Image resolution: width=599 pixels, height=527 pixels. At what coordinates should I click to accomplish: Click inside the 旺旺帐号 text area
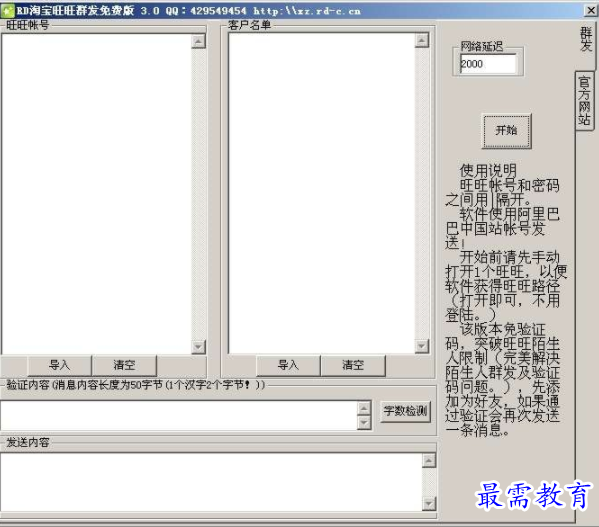click(97, 194)
